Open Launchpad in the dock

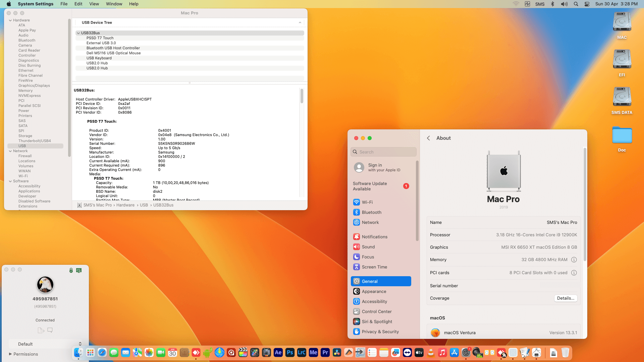(x=90, y=353)
